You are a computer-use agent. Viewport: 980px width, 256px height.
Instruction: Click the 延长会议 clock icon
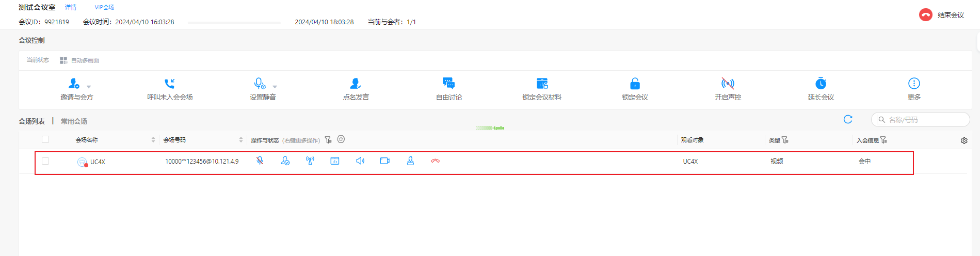tap(821, 84)
